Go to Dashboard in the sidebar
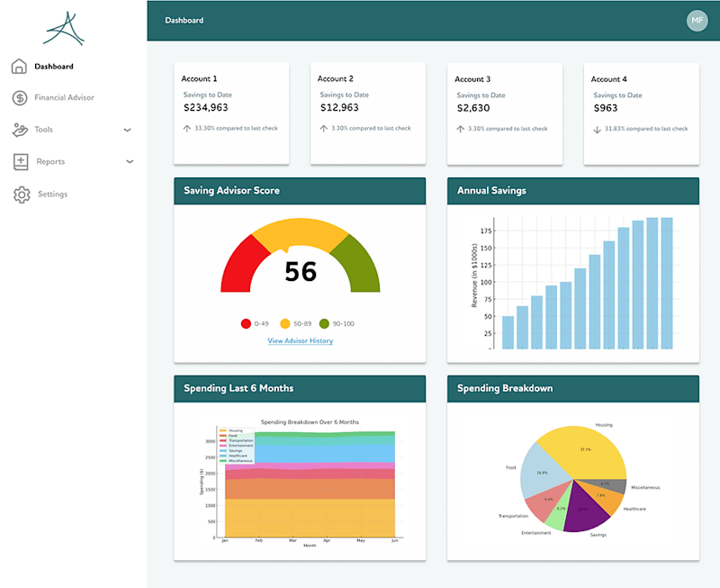Screen dimensions: 720x588 coord(54,66)
